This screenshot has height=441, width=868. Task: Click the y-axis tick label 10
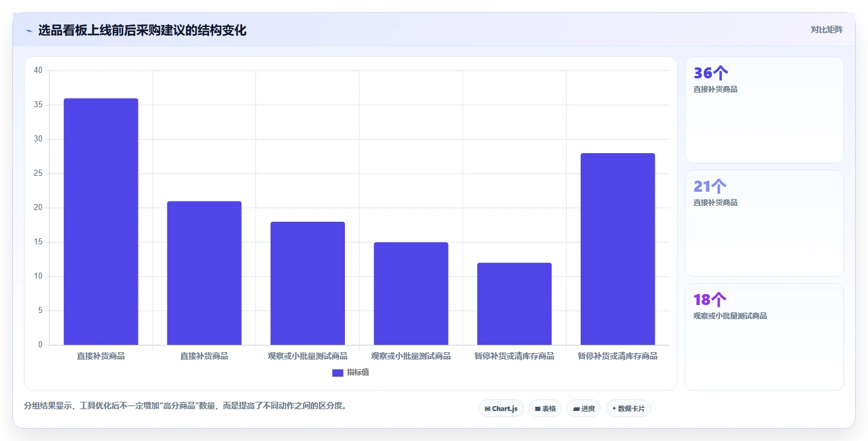pyautogui.click(x=38, y=276)
